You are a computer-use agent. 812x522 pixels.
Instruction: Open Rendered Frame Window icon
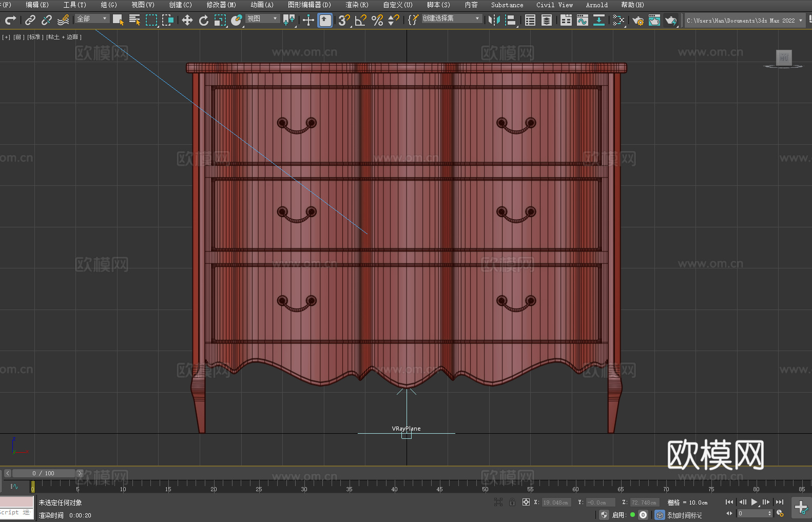pos(654,20)
